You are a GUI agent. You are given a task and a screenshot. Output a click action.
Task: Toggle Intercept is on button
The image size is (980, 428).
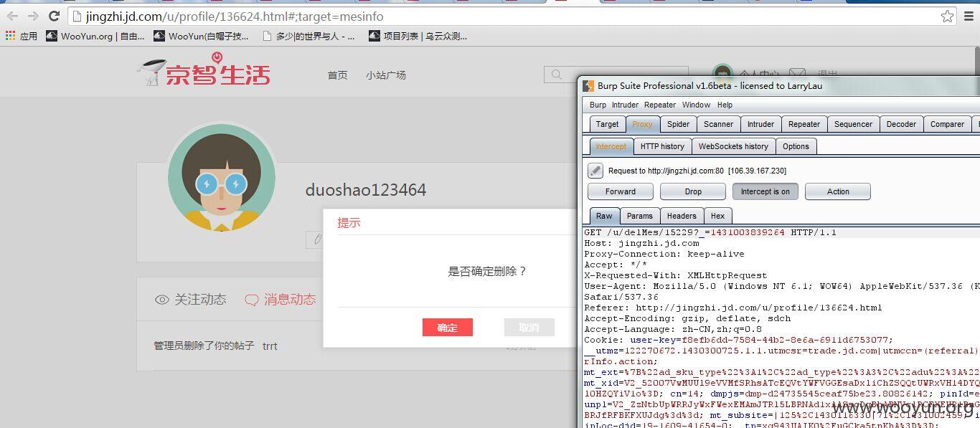point(765,191)
